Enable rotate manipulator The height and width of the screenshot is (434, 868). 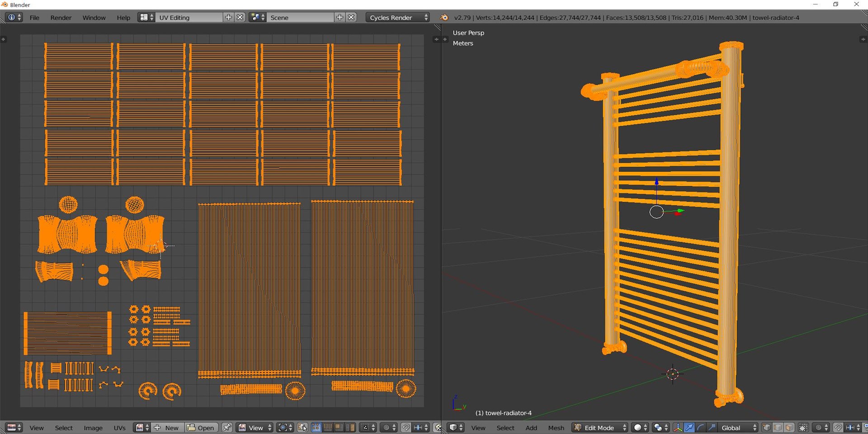pyautogui.click(x=700, y=428)
